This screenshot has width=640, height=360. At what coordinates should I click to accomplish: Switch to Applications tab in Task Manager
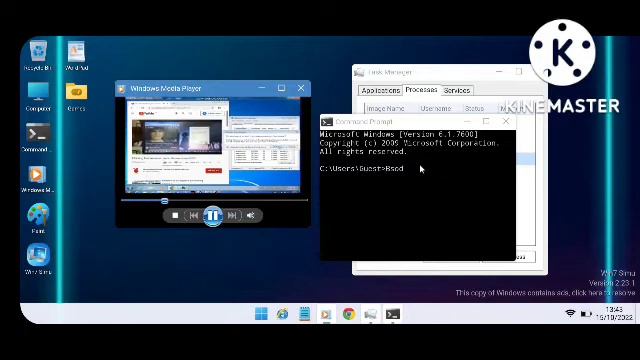point(380,90)
